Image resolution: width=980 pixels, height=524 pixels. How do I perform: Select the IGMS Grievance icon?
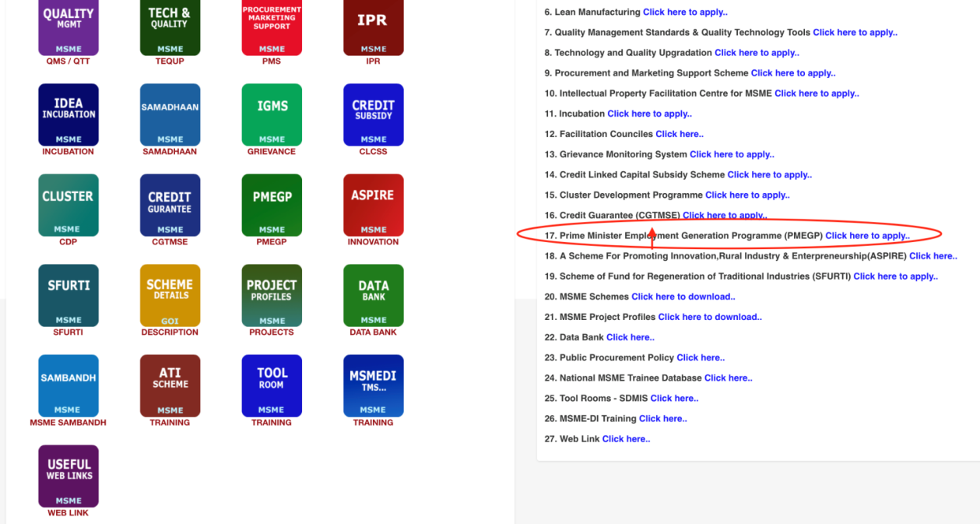[x=272, y=115]
